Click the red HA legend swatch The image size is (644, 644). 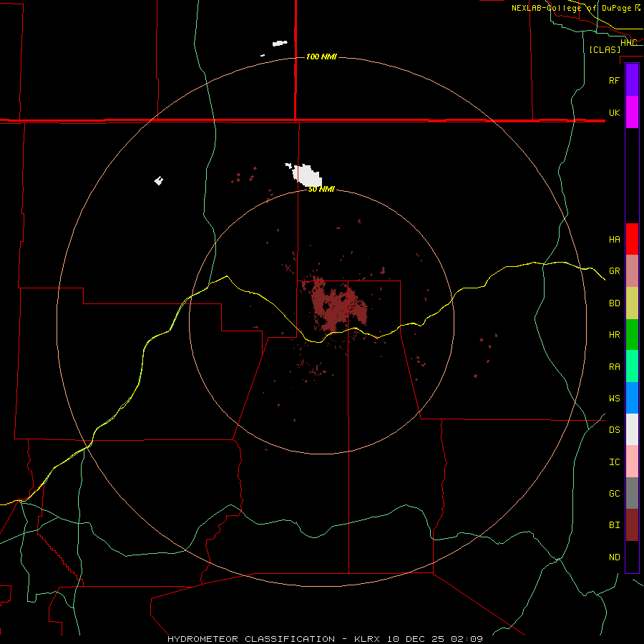[x=632, y=239]
